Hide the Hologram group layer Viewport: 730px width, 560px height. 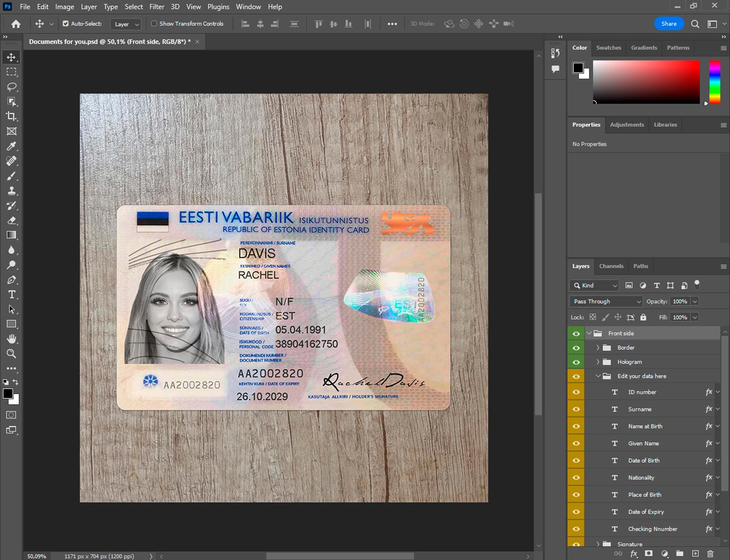[576, 362]
